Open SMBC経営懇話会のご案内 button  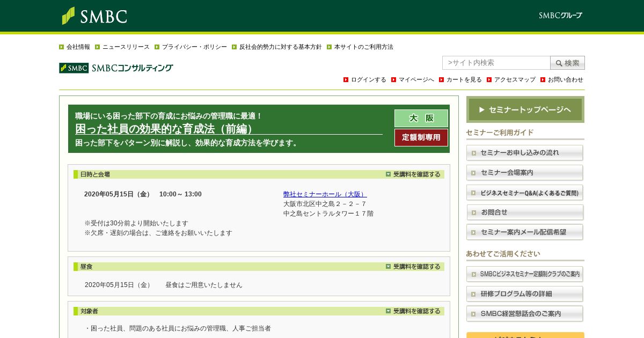pos(525,314)
